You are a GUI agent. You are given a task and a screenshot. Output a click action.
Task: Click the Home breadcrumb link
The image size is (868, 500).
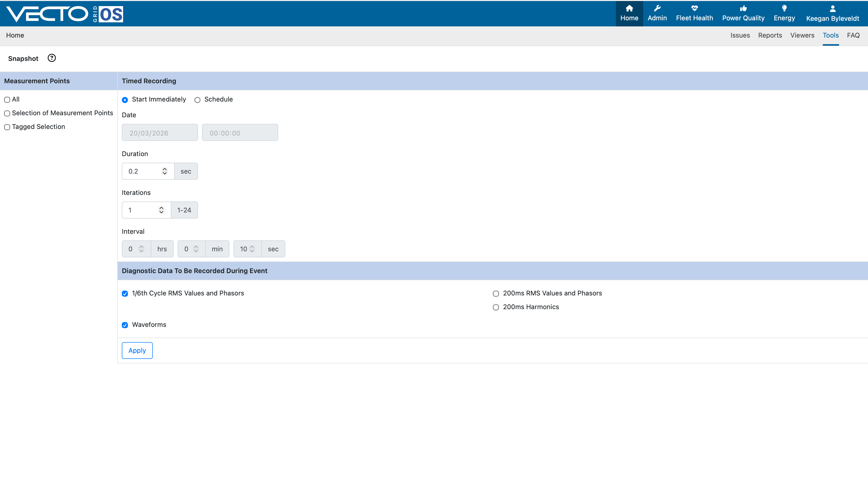click(15, 35)
